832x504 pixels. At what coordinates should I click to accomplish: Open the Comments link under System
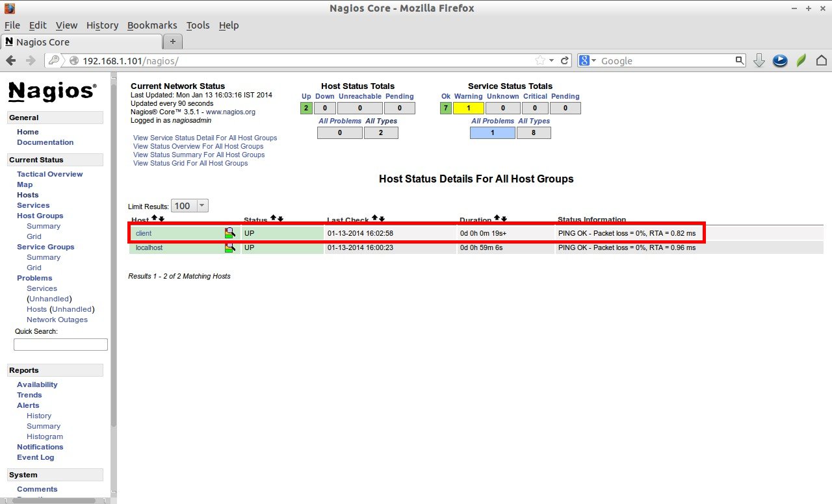click(37, 489)
